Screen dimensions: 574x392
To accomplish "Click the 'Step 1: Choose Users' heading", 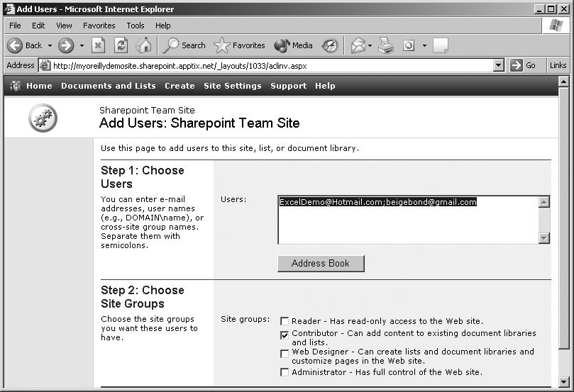I will point(143,177).
